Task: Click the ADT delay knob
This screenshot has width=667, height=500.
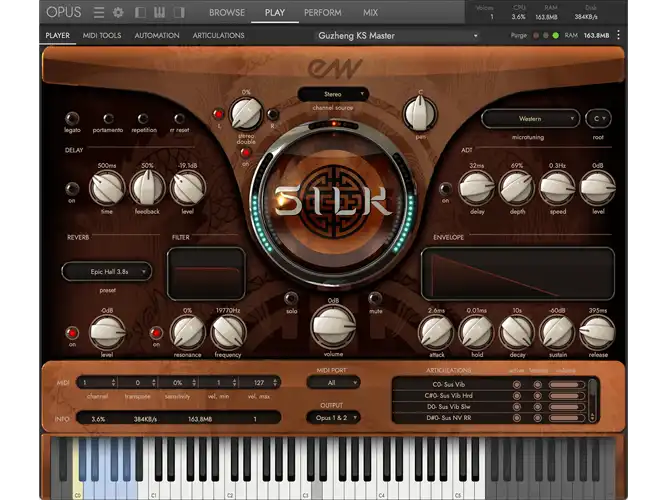Action: (477, 188)
